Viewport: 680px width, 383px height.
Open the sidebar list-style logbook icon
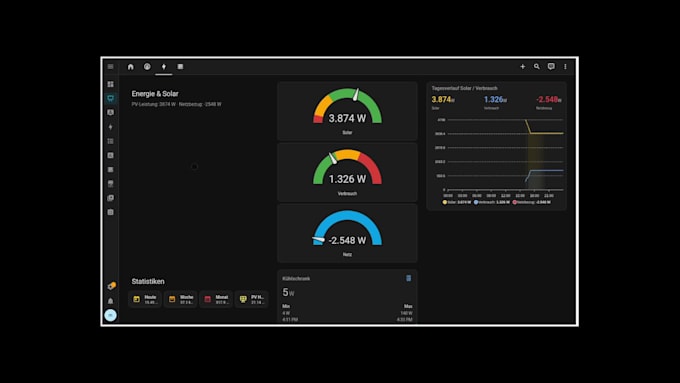[x=111, y=141]
